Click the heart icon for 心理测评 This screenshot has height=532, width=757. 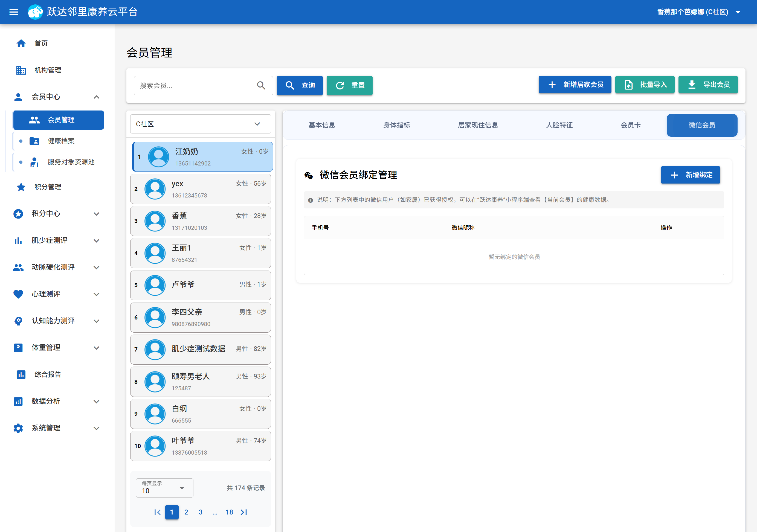[x=18, y=294]
